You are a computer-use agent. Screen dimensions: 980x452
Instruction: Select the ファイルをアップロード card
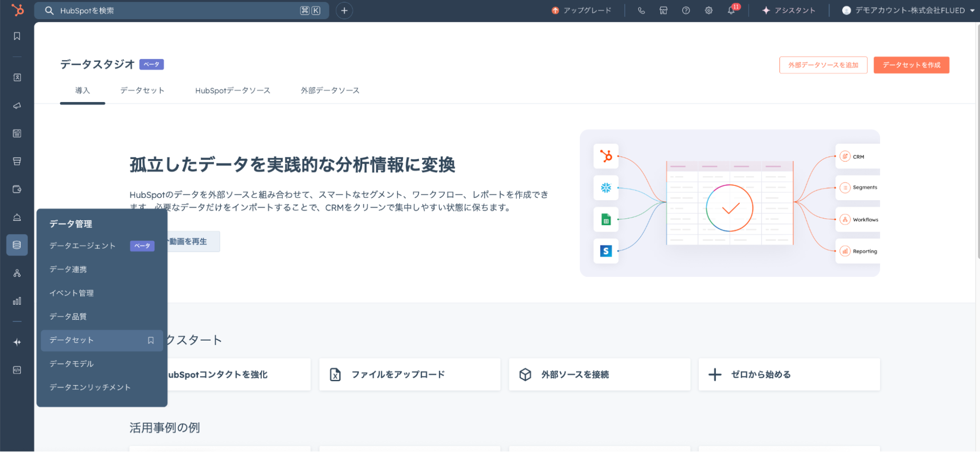[x=409, y=374]
